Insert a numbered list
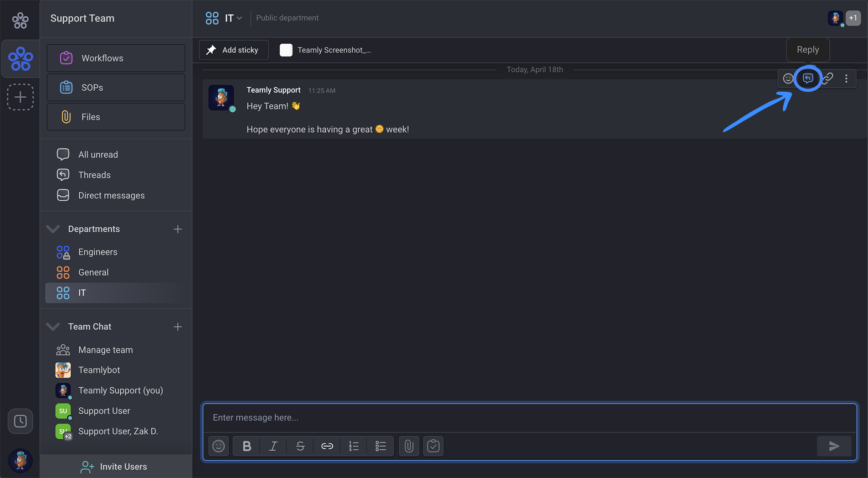The width and height of the screenshot is (868, 478). pyautogui.click(x=354, y=446)
